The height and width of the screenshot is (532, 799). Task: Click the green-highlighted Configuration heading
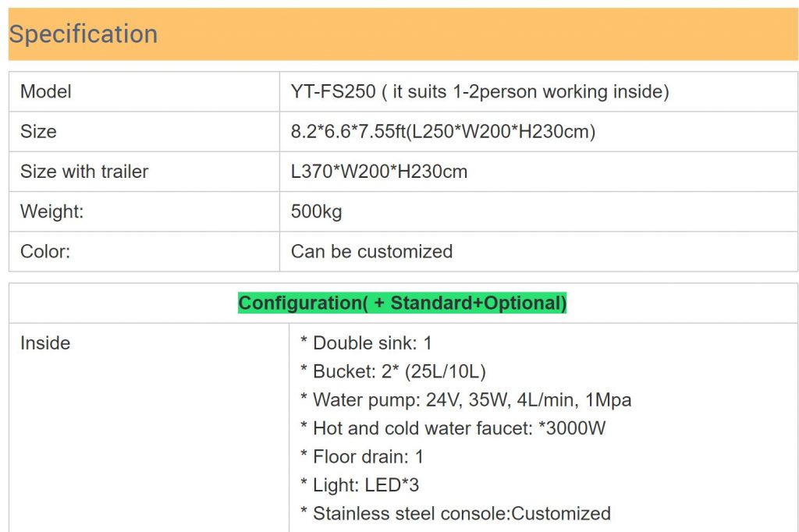tap(402, 303)
